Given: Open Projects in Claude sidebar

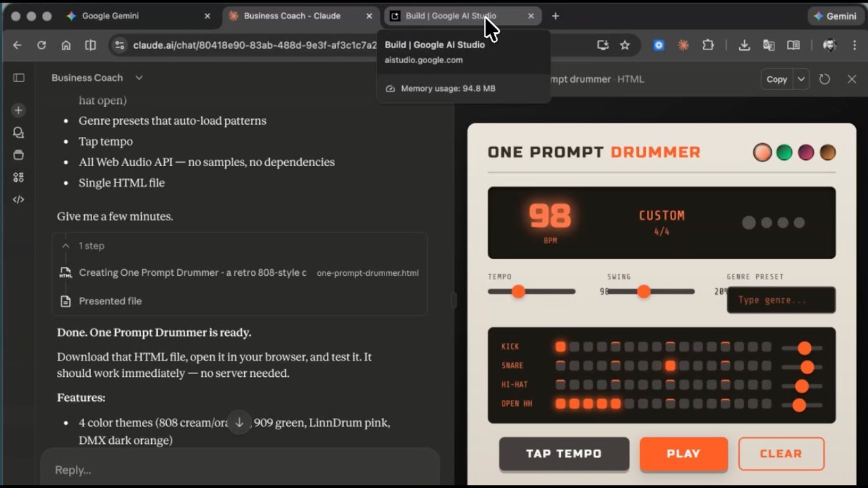Looking at the screenshot, I should 18,155.
